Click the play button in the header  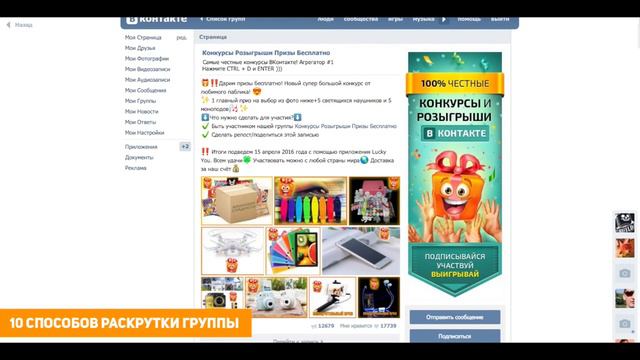pyautogui.click(x=444, y=20)
